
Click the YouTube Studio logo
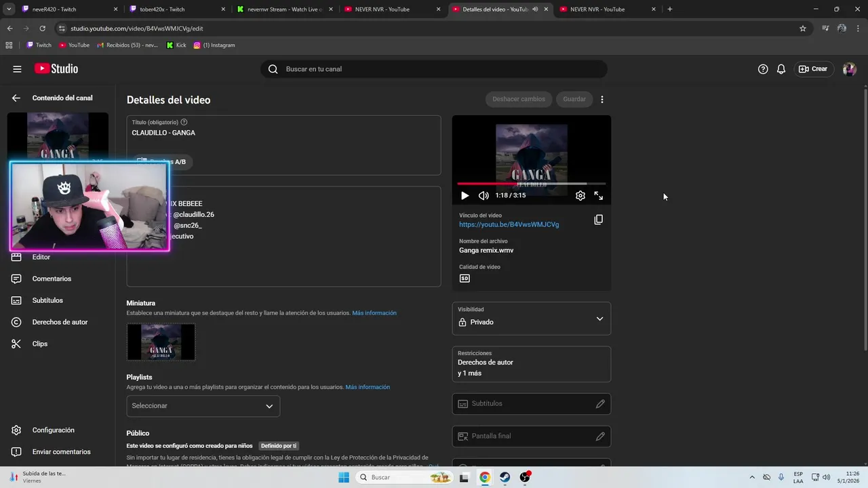click(x=56, y=68)
